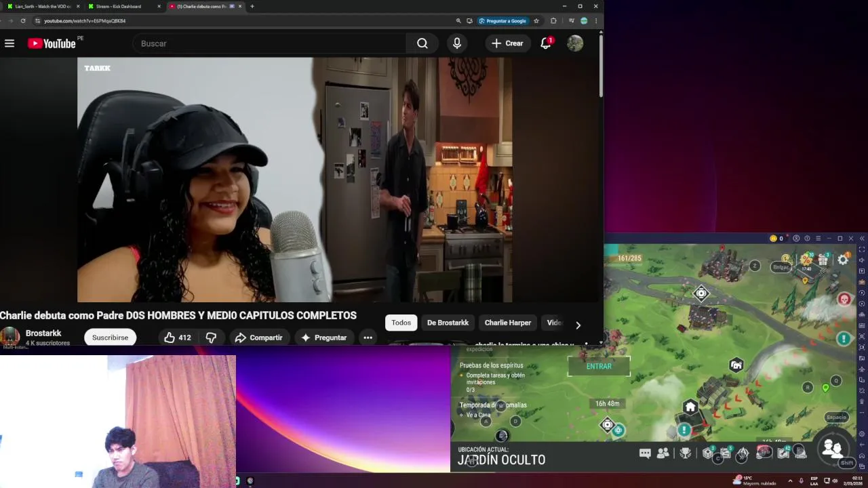Open the YouTube hamburger guide menu

click(9, 43)
